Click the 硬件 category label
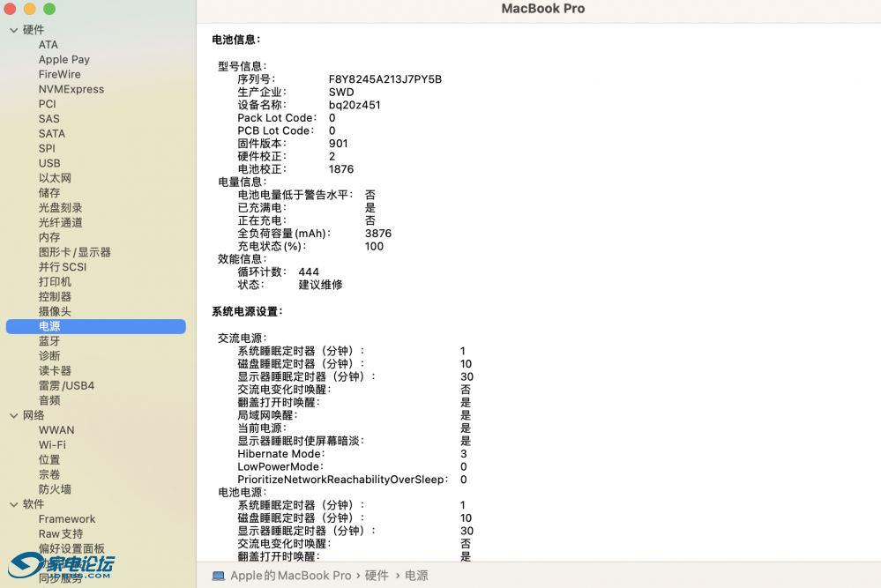The image size is (881, 588). [x=34, y=30]
